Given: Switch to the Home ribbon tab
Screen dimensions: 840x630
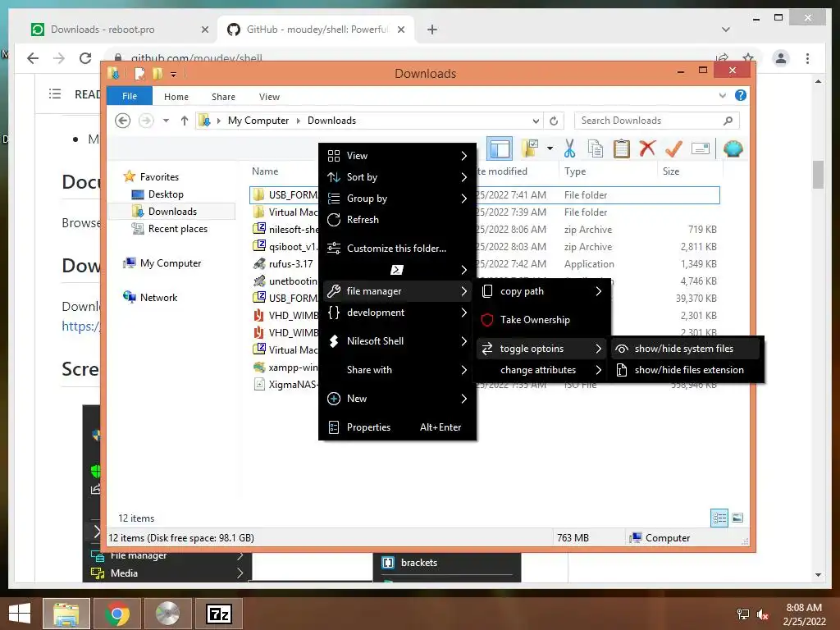Looking at the screenshot, I should coord(176,97).
